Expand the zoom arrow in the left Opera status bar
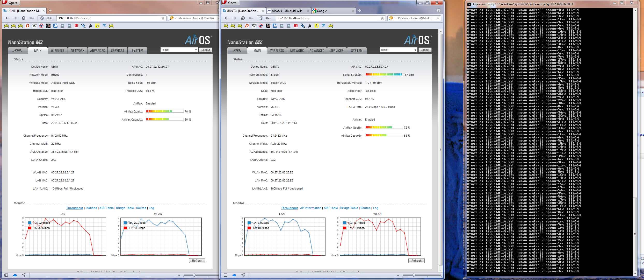This screenshot has height=280, width=644. [179, 275]
